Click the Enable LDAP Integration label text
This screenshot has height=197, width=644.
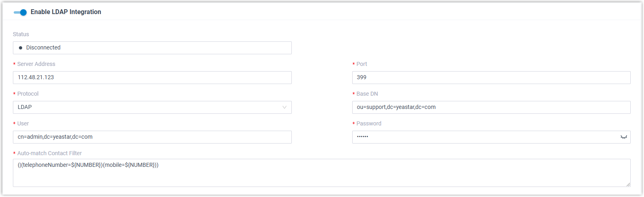tap(66, 12)
